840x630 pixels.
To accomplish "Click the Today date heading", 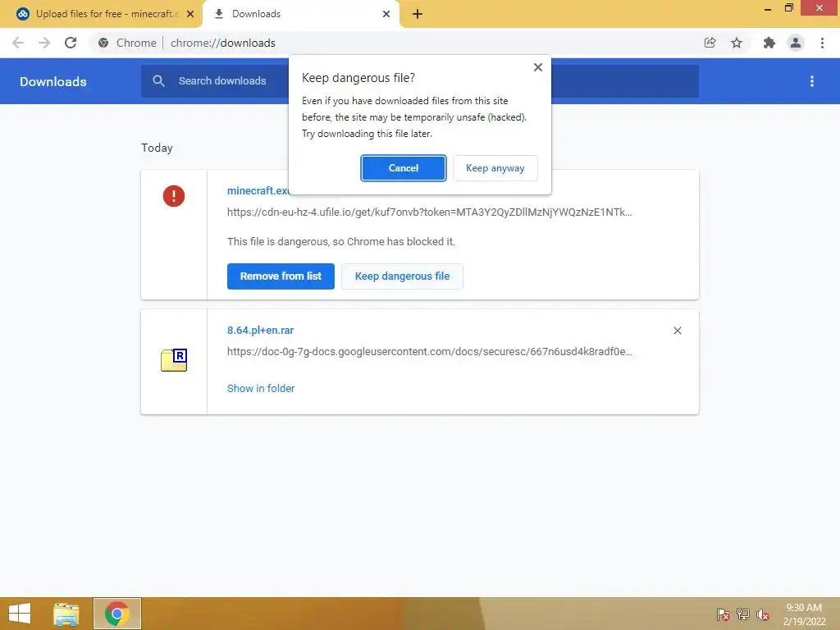I will pyautogui.click(x=157, y=148).
